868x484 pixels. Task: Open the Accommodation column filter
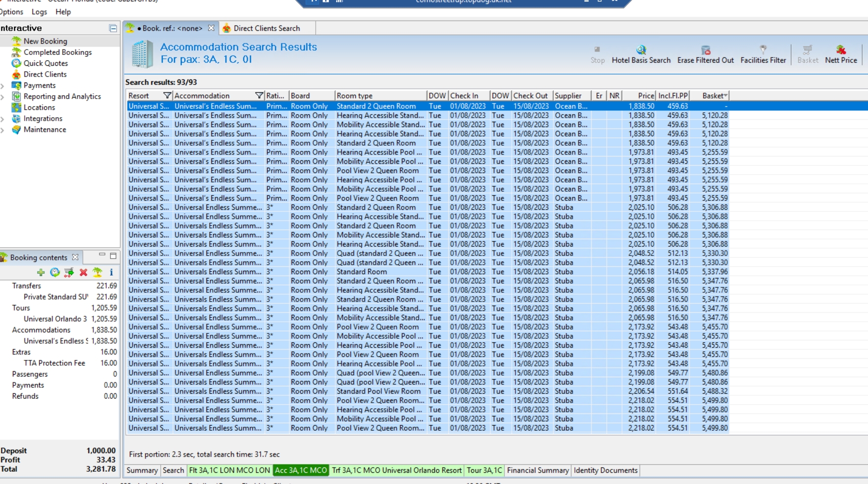259,96
